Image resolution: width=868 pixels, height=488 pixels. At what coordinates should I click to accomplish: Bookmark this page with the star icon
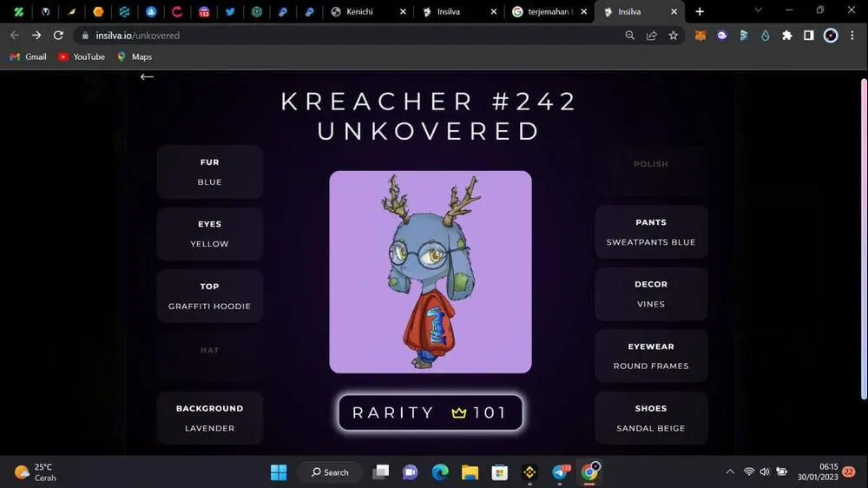(x=673, y=36)
